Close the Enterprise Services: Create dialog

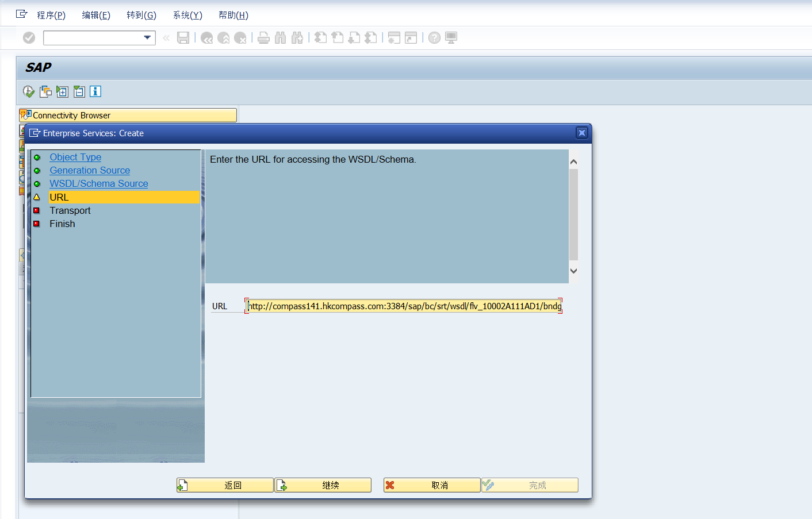pyautogui.click(x=582, y=133)
